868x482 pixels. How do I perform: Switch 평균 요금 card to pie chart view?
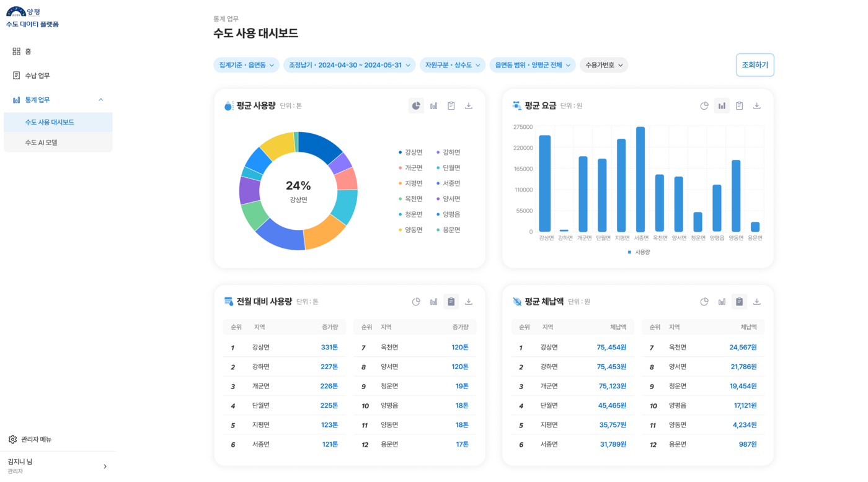704,106
